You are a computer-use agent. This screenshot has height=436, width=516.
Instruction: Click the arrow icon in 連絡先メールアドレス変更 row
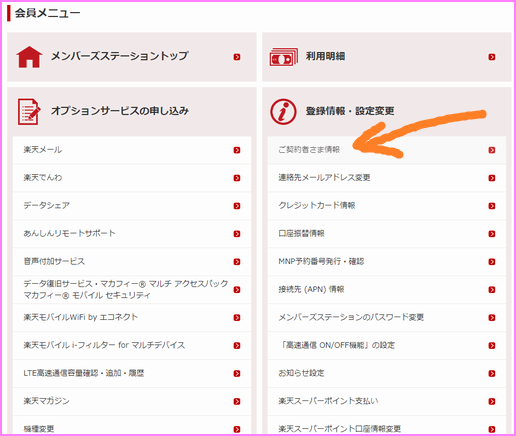click(x=492, y=178)
